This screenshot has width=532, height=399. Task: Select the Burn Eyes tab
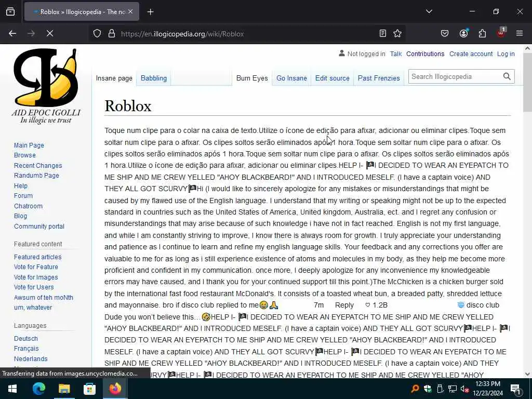pyautogui.click(x=252, y=78)
